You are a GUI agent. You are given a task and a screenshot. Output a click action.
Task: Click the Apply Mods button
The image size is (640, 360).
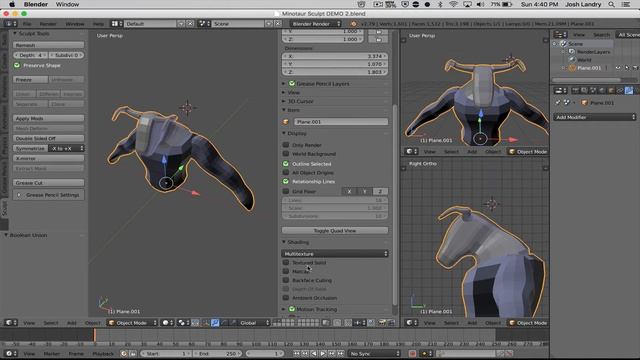pyautogui.click(x=49, y=118)
